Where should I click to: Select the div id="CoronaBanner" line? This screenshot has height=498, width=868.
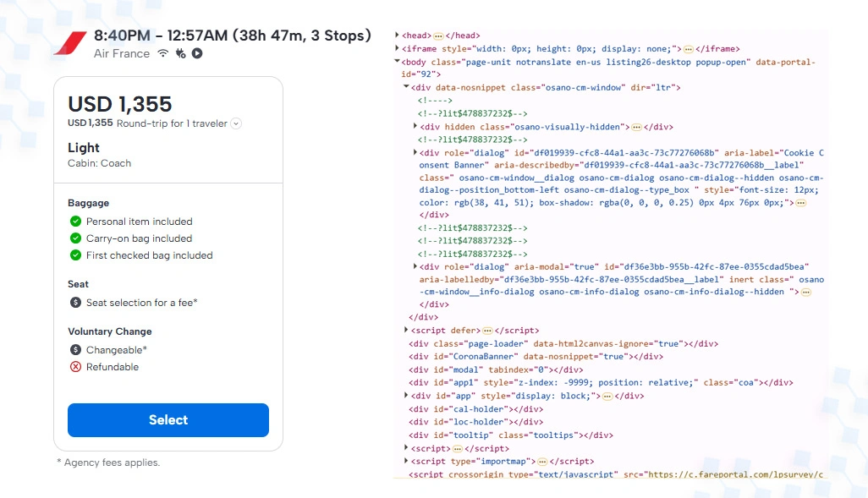[536, 356]
